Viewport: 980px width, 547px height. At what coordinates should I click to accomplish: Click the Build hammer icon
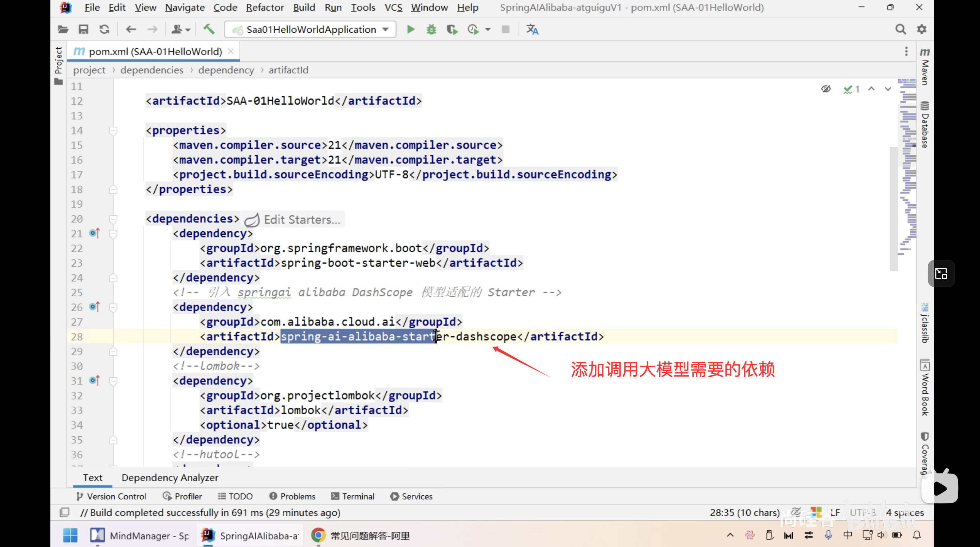click(209, 29)
